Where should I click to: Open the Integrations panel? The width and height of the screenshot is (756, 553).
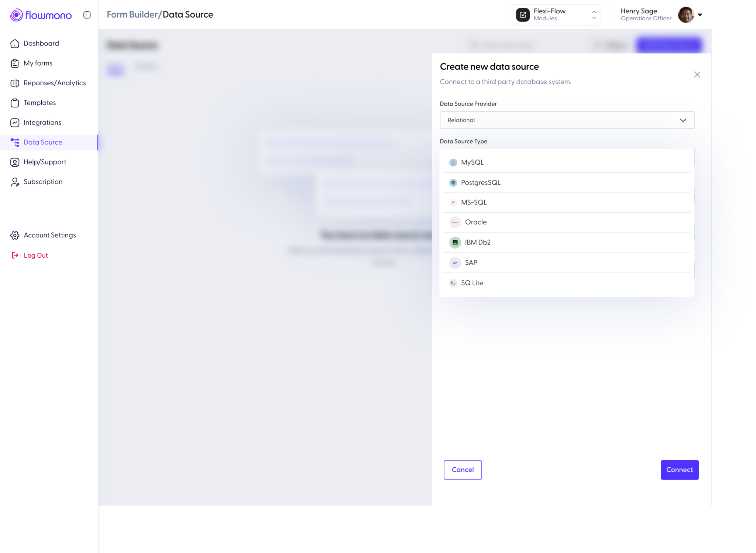coord(42,122)
